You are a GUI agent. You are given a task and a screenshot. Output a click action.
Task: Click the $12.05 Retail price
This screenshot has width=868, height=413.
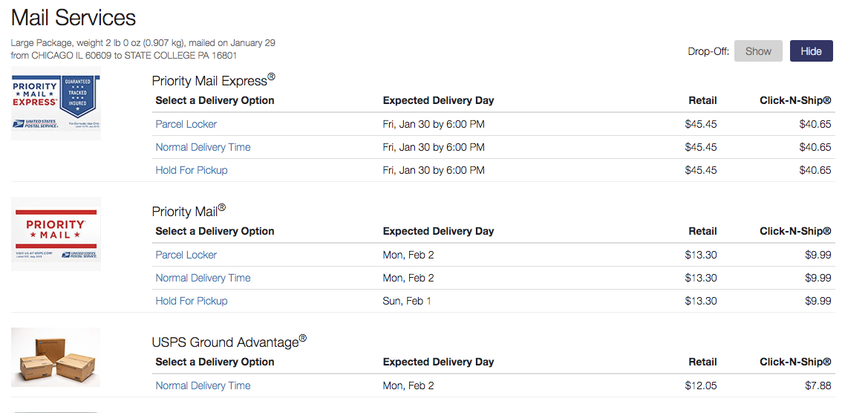point(701,386)
